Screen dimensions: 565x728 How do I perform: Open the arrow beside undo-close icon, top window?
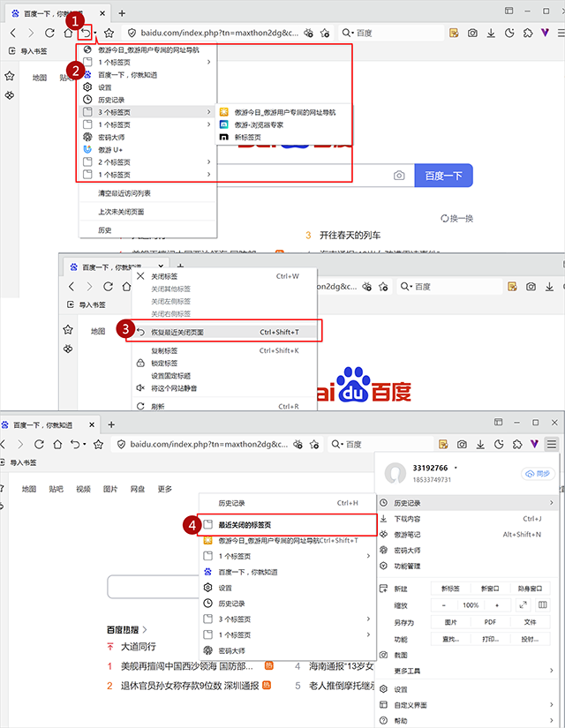tap(95, 33)
